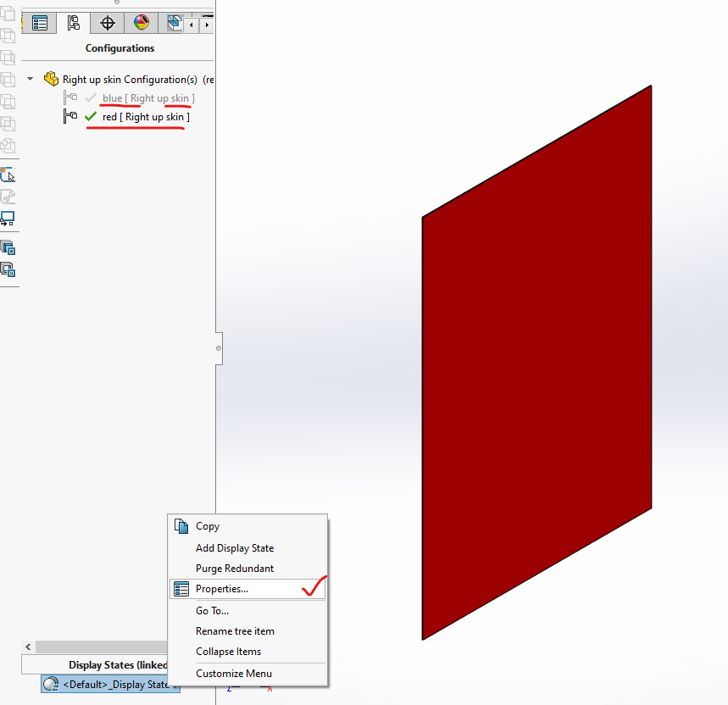Open Properties... from context menu
Image resolution: width=728 pixels, height=705 pixels.
[x=247, y=589]
